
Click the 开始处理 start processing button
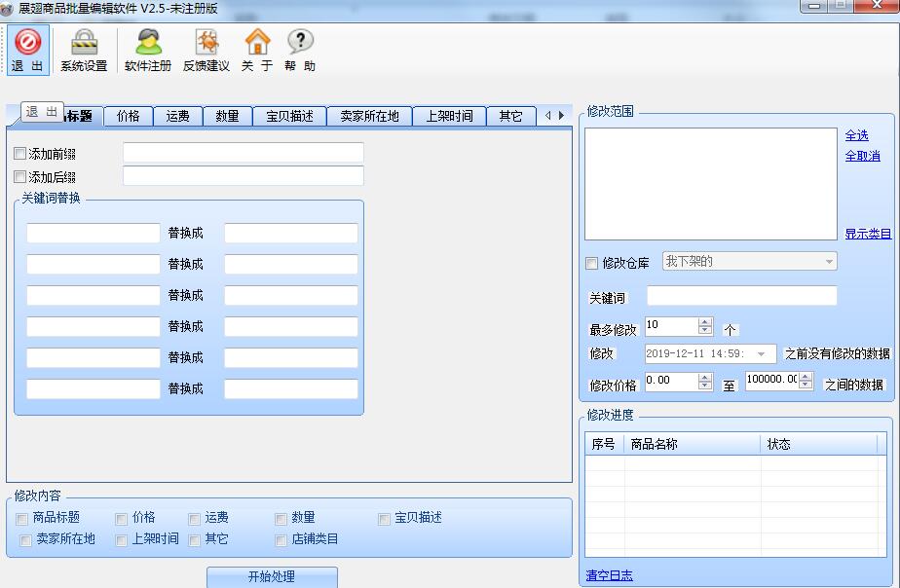[x=273, y=576]
